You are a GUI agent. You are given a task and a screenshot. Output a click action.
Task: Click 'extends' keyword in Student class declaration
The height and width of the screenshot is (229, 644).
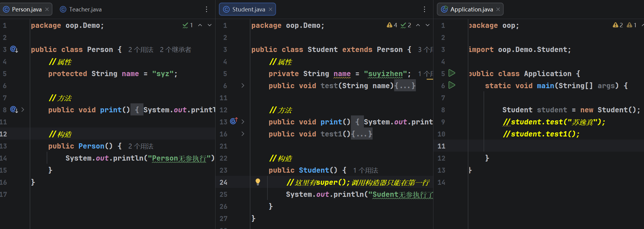pyautogui.click(x=357, y=50)
